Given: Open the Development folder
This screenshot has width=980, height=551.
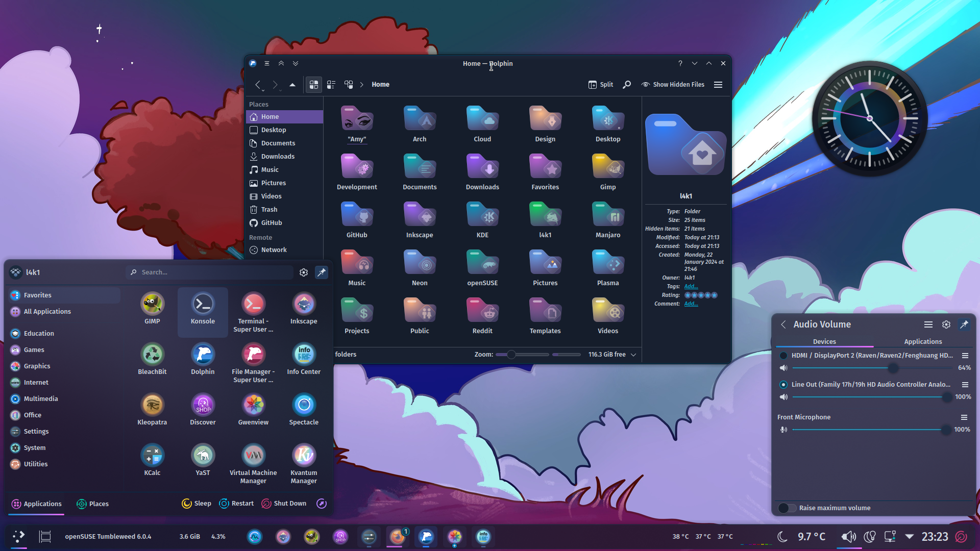Looking at the screenshot, I should (357, 172).
